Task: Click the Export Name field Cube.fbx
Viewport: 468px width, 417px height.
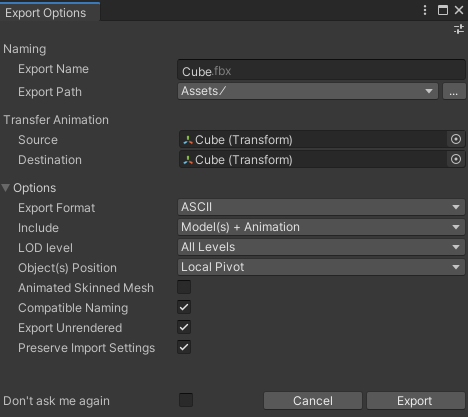Action: tap(321, 70)
